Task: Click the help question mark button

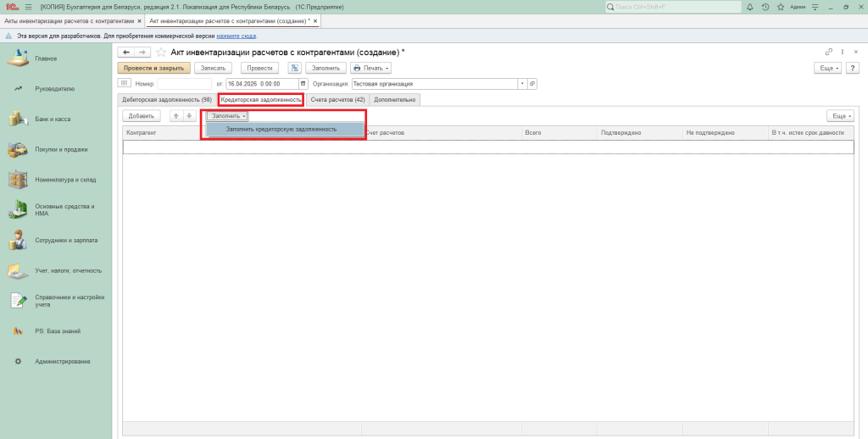Action: point(854,68)
